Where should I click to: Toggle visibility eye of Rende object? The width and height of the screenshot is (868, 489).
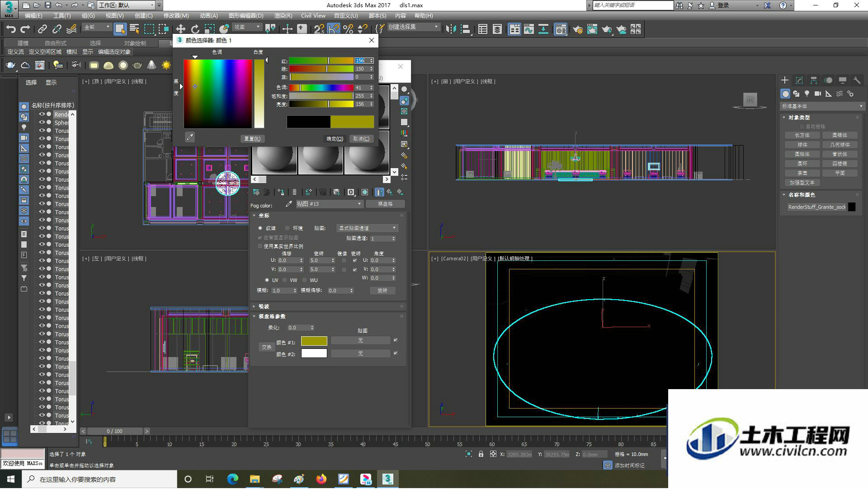click(x=42, y=114)
